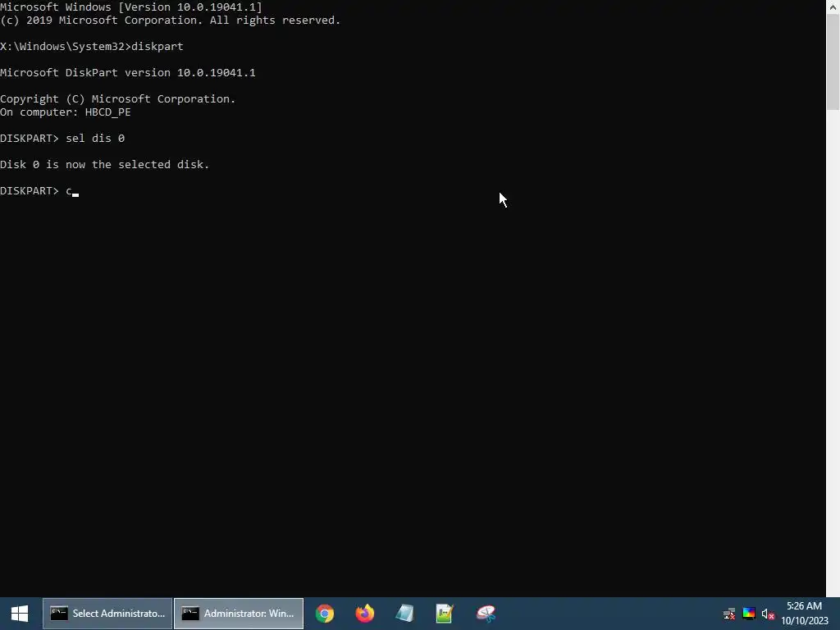Open the network status tray icon
This screenshot has width=840, height=630.
tap(729, 614)
